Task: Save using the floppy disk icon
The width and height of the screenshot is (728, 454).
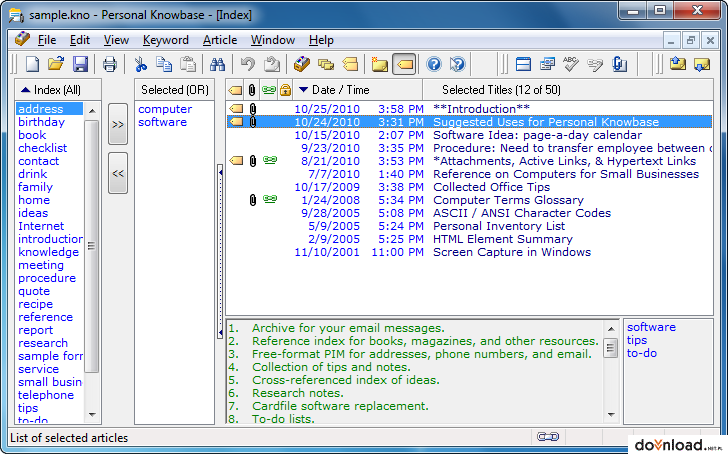Action: coord(80,64)
